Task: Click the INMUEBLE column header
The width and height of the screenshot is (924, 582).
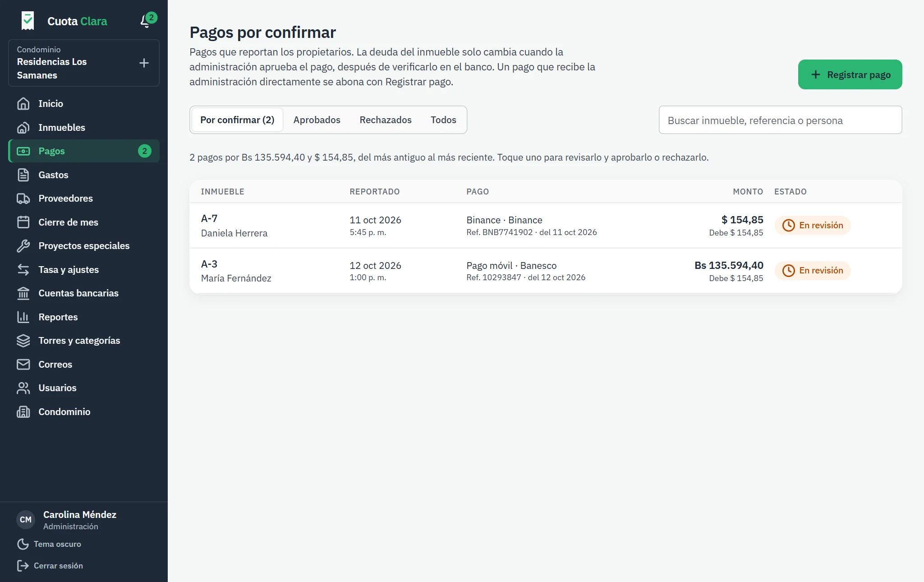Action: pos(222,192)
